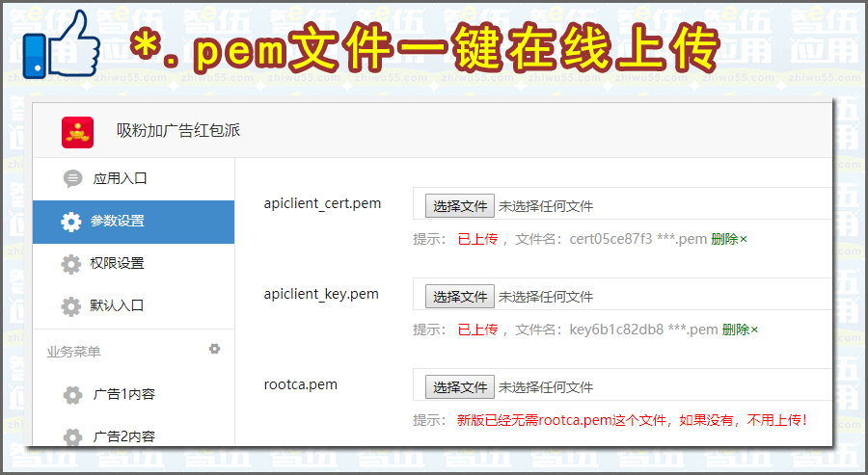The height and width of the screenshot is (475, 868).
Task: Click the 业务菜单 section header
Action: (73, 352)
